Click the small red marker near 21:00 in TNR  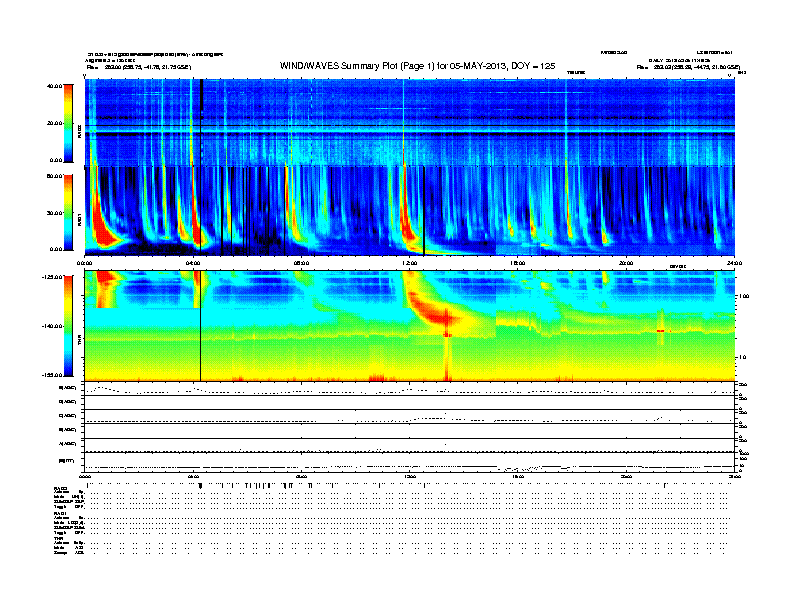[x=661, y=331]
